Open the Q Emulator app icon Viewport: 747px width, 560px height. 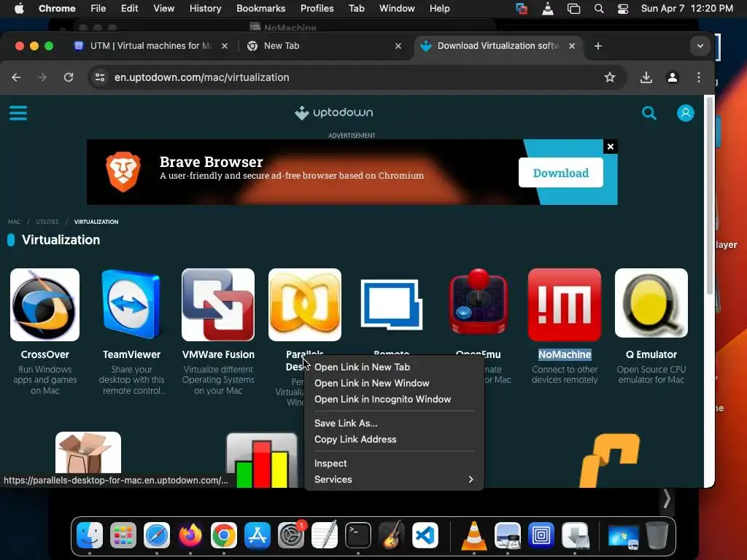(651, 303)
